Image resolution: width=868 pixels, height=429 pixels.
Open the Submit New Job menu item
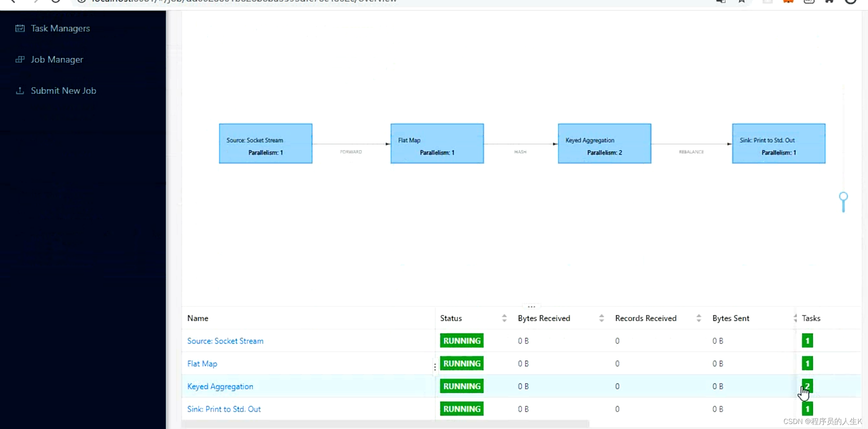click(x=63, y=91)
